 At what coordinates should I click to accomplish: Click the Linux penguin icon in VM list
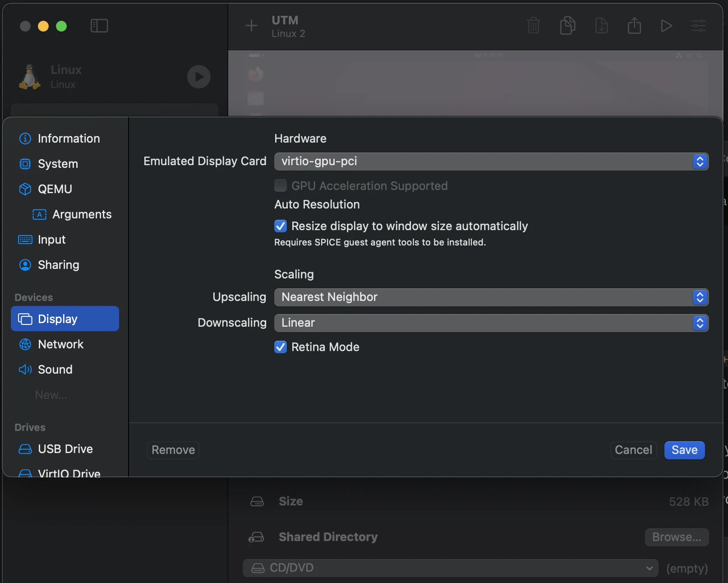pyautogui.click(x=30, y=77)
